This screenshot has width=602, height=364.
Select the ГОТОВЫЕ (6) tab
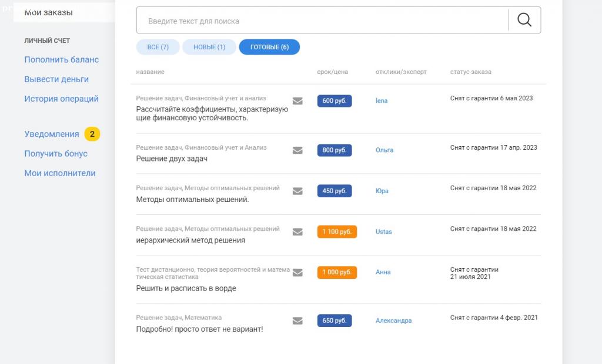coord(269,47)
